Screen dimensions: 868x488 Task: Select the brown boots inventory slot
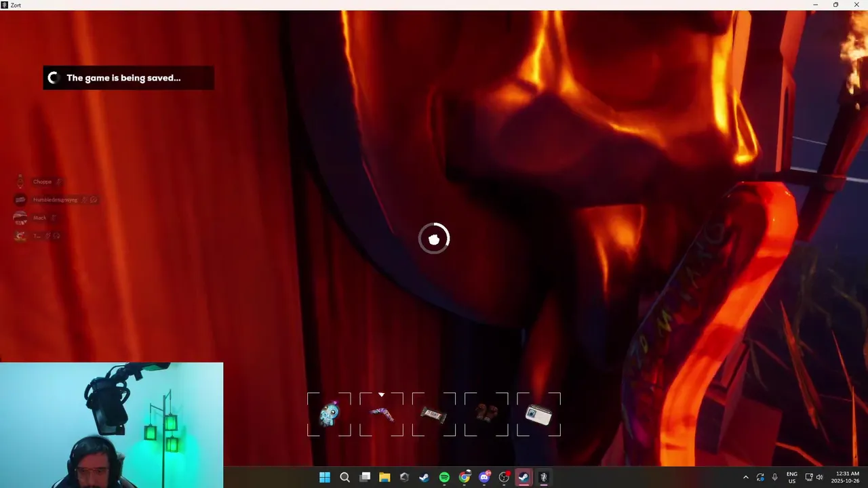point(486,414)
